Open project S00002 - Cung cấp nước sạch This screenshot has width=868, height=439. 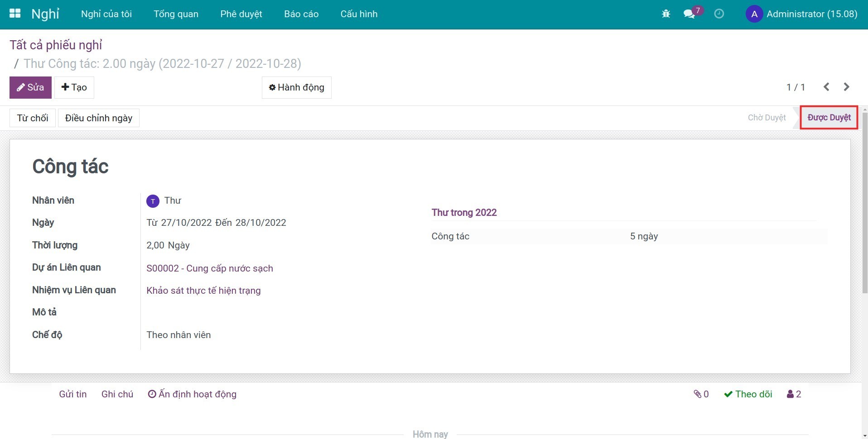tap(209, 268)
